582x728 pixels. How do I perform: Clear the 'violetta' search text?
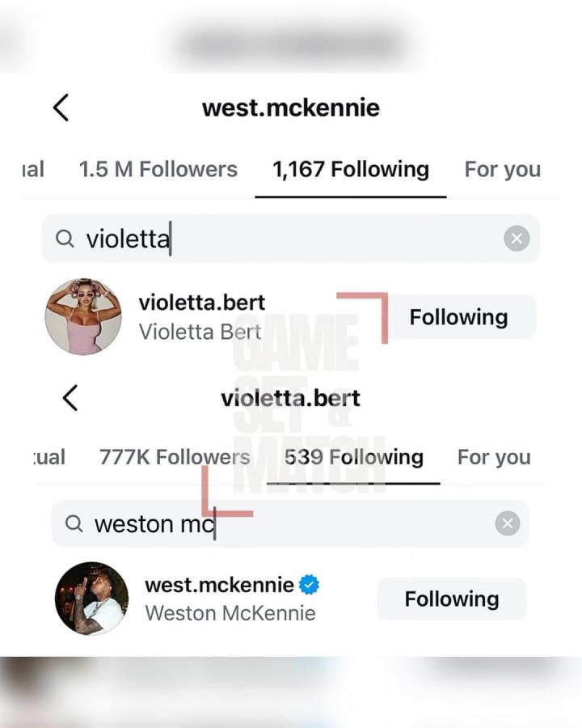[517, 239]
